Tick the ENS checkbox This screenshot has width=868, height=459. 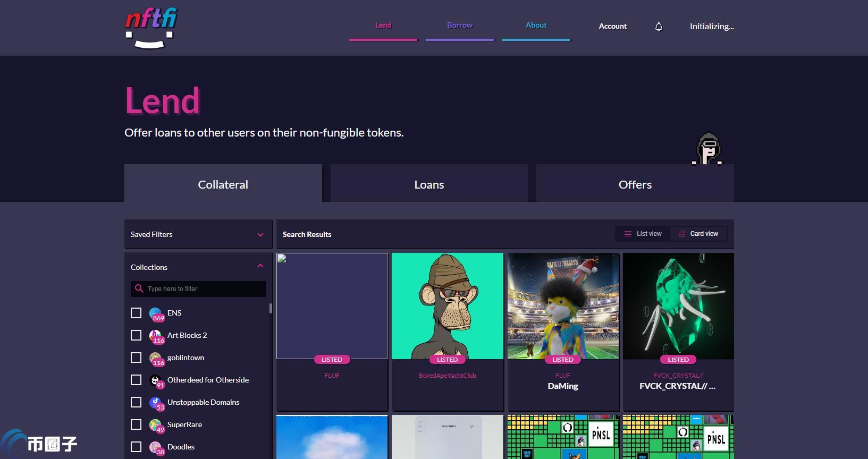pos(136,313)
